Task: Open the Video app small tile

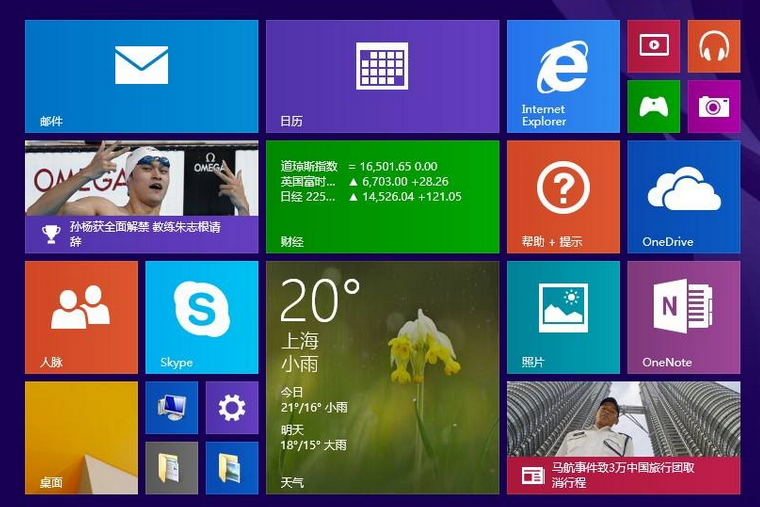Action: [653, 46]
